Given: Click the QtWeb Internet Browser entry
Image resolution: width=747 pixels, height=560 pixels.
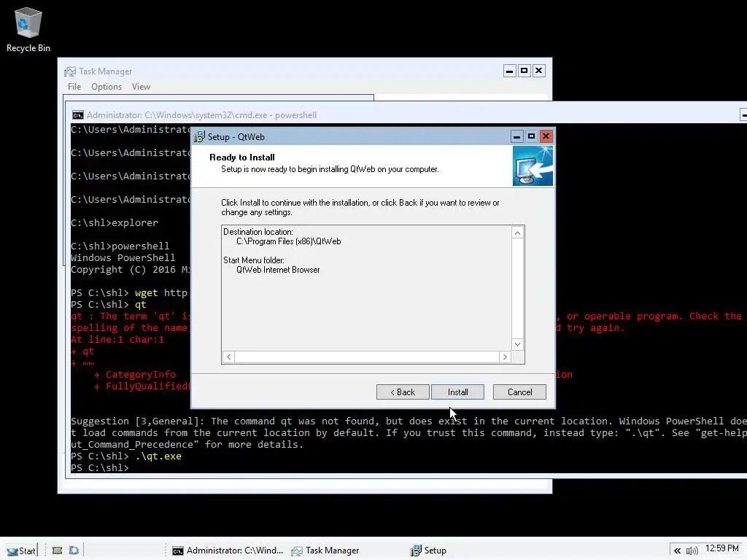Looking at the screenshot, I should pyautogui.click(x=278, y=270).
